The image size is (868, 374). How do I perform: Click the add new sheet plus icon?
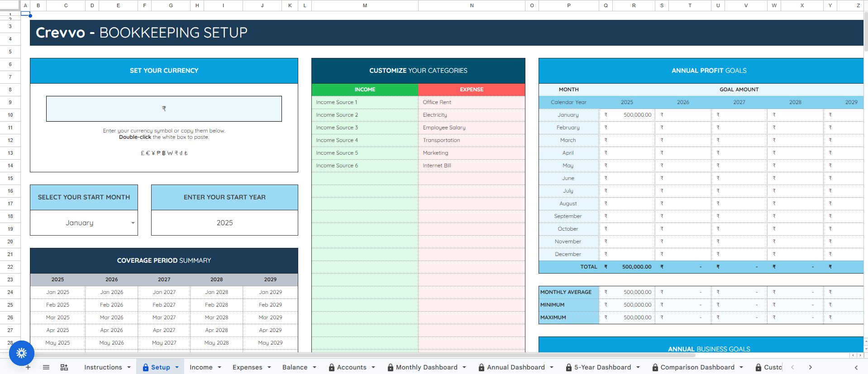pos(28,367)
